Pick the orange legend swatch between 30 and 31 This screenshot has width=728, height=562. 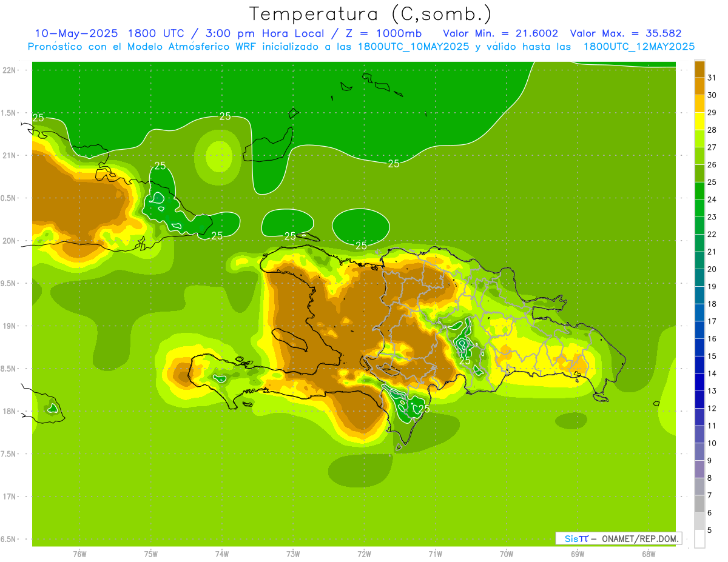[x=699, y=87]
